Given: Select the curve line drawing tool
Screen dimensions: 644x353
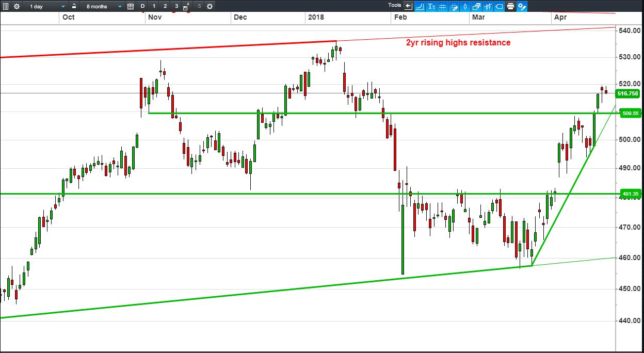Looking at the screenshot, I should tap(420, 6).
